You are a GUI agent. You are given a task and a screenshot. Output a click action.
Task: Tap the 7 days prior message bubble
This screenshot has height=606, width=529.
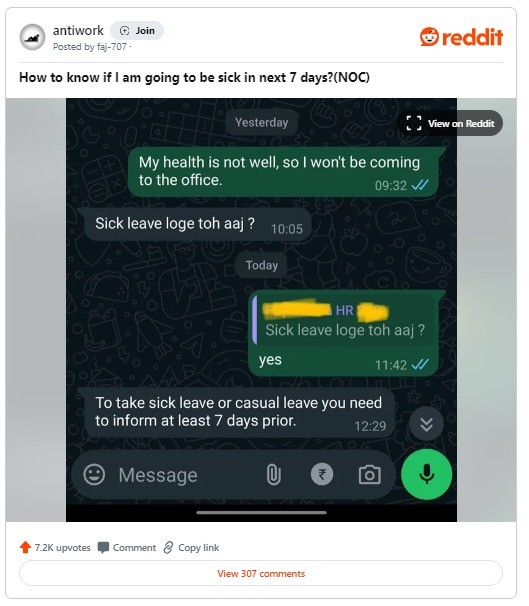236,413
